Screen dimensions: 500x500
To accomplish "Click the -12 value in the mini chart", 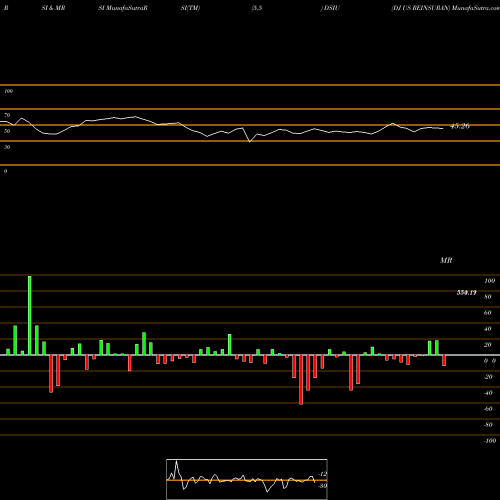I will tap(323, 474).
